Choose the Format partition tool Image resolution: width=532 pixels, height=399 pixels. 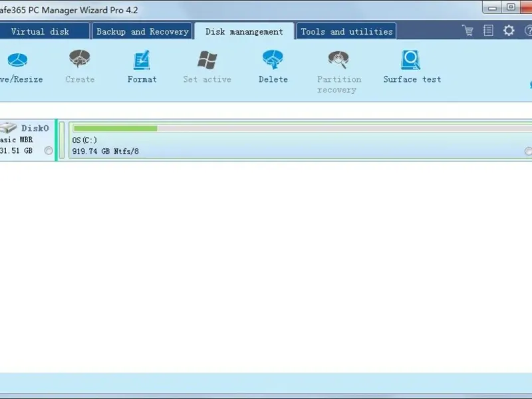[142, 67]
